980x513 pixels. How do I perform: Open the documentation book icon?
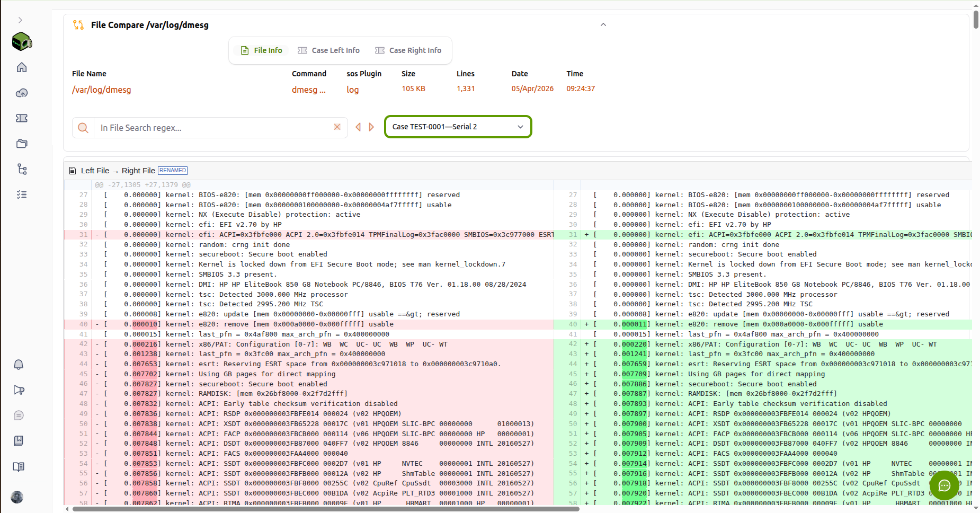coord(18,467)
